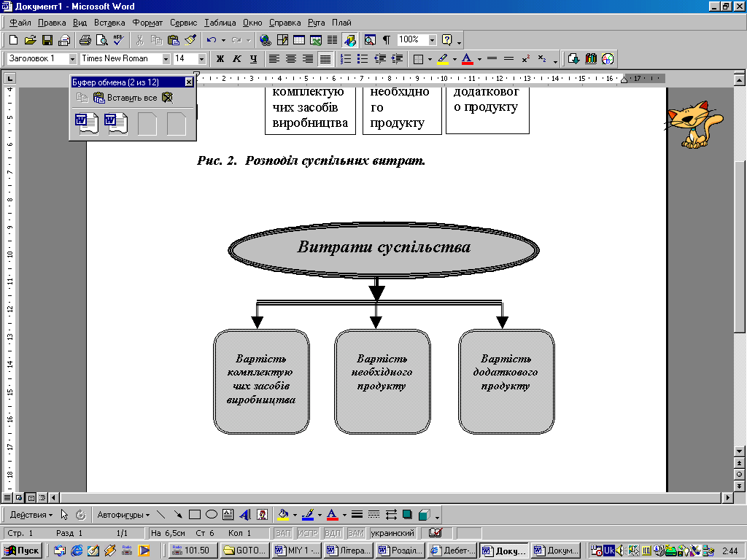Select the Format Painter brush

(190, 40)
